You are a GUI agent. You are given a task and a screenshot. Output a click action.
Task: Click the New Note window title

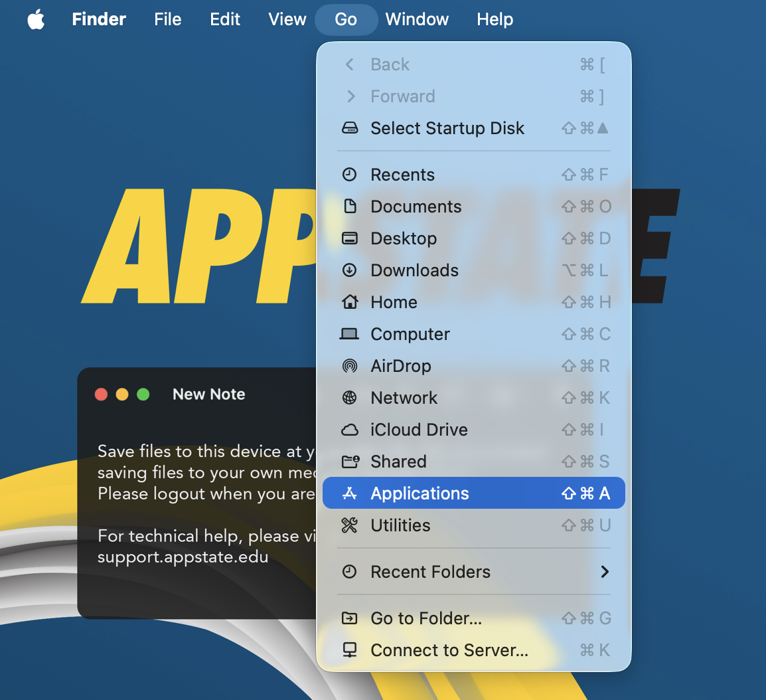[209, 394]
